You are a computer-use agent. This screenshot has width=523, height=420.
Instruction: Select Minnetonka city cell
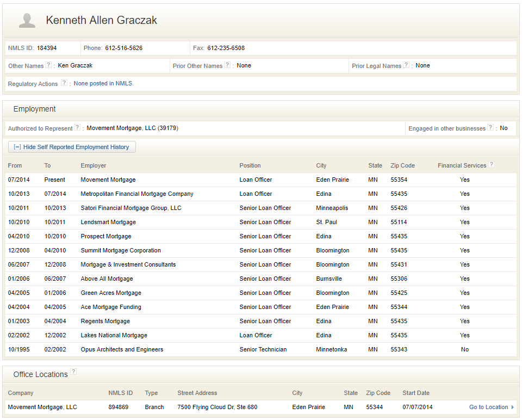332,349
